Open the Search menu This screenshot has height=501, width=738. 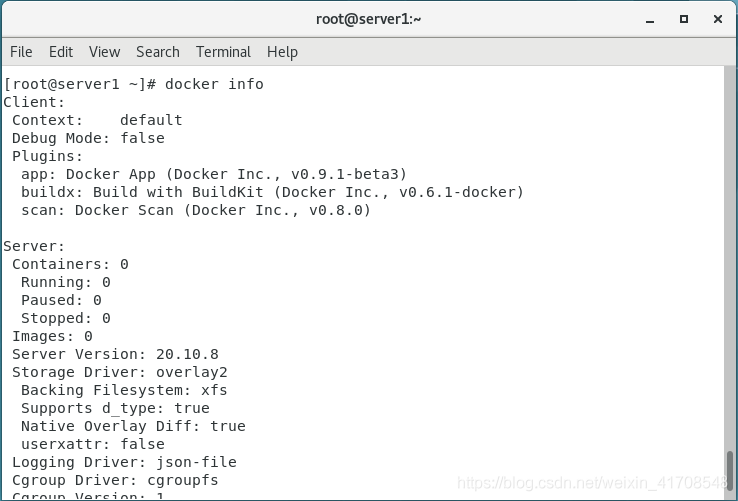[x=158, y=52]
